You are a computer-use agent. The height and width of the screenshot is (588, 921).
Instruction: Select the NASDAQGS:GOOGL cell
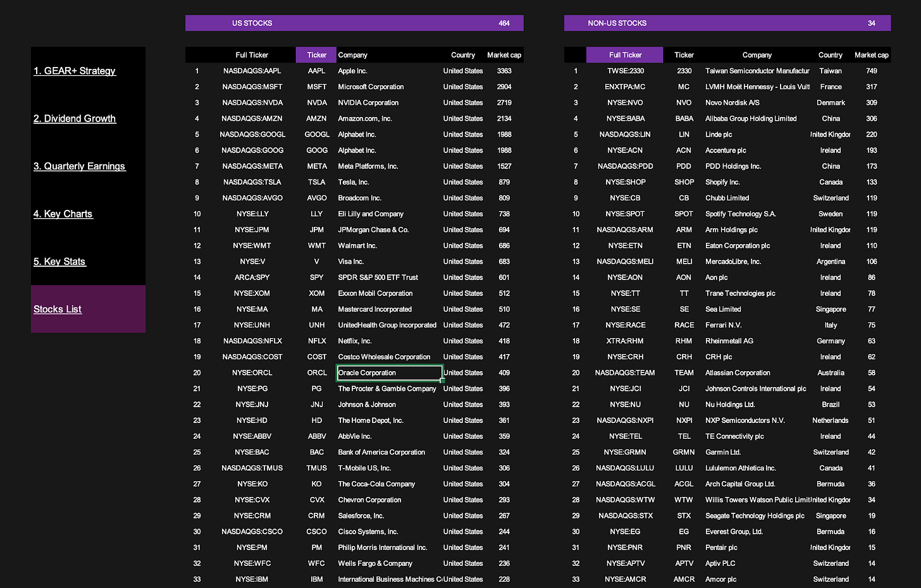pyautogui.click(x=252, y=134)
